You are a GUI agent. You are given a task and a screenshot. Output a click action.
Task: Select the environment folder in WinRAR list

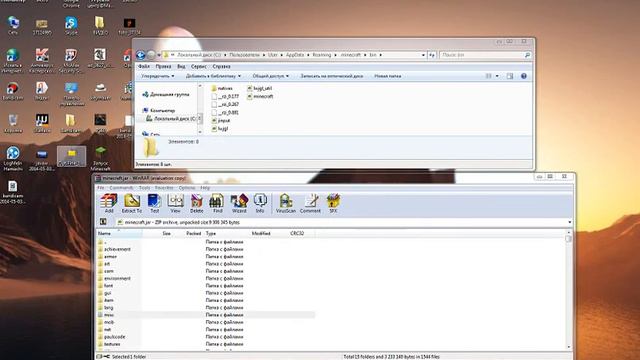pyautogui.click(x=117, y=278)
